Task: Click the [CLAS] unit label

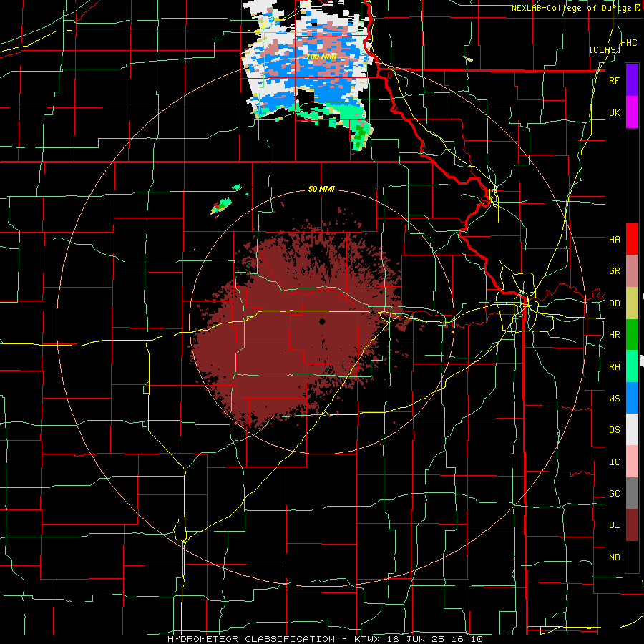Action: [605, 49]
